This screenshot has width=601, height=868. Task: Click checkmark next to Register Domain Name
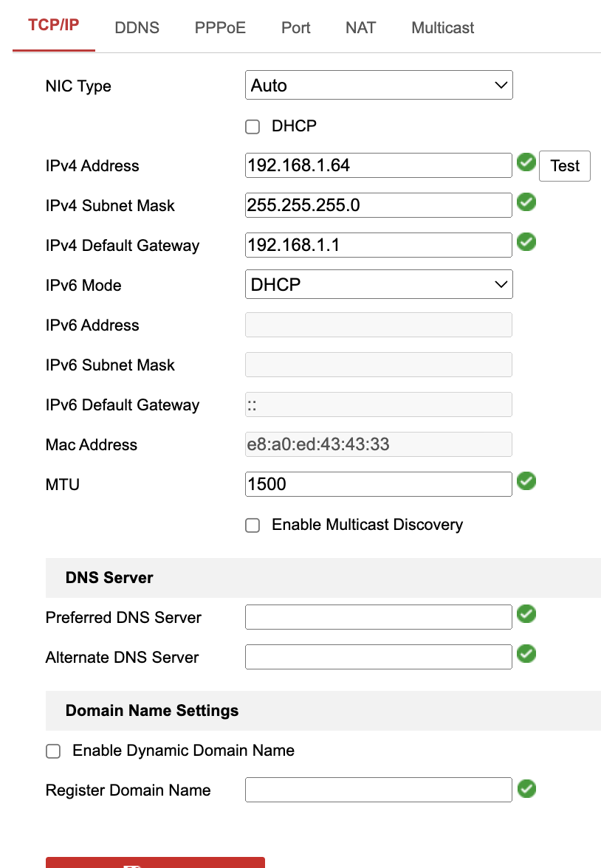click(526, 789)
